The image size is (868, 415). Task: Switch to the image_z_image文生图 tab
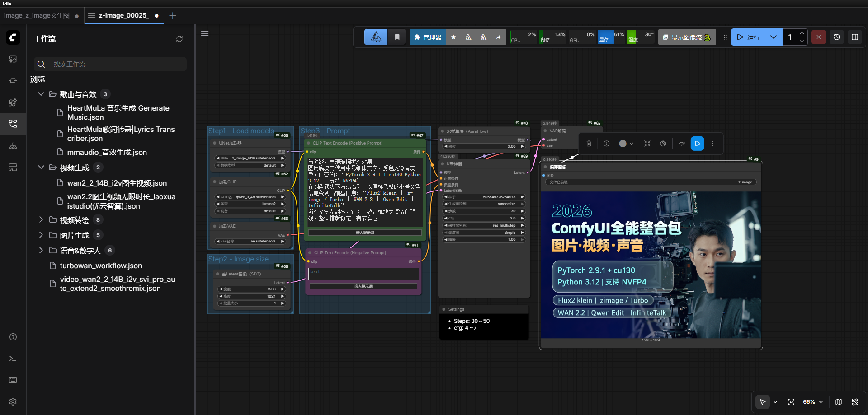click(x=37, y=15)
